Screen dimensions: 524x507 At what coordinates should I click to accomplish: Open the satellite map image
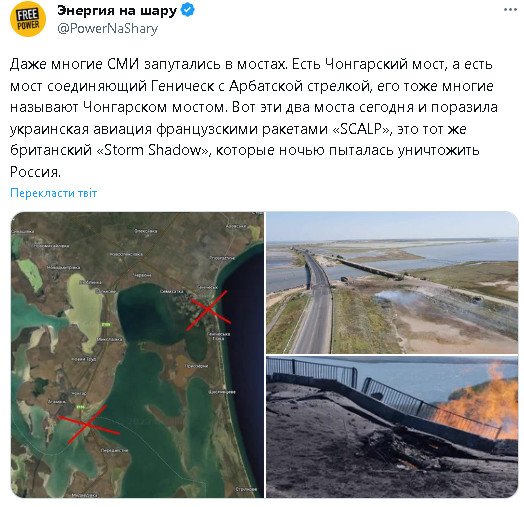coord(137,355)
